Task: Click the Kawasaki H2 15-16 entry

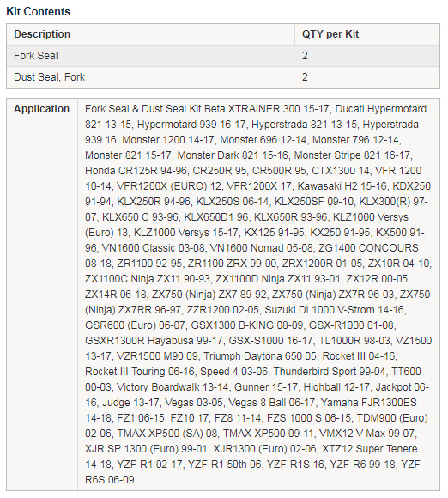Action: 342,186
